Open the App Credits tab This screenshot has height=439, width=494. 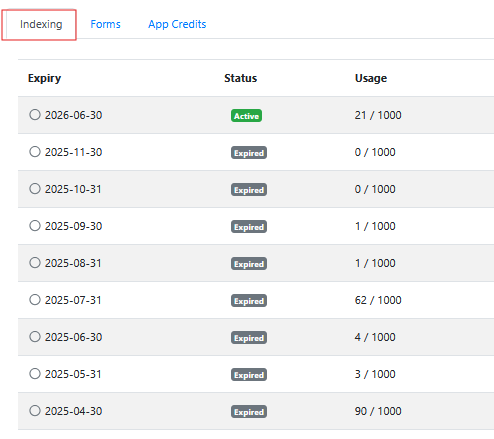[x=177, y=24]
